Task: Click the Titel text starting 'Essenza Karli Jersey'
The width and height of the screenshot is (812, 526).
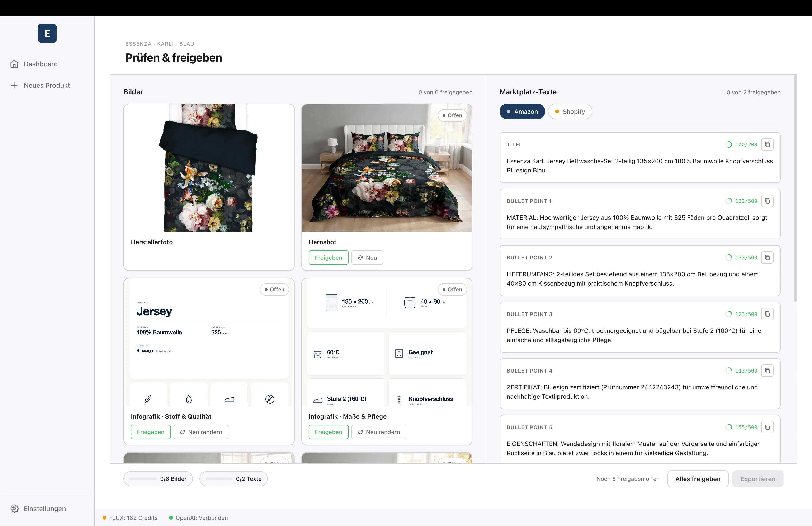Action: click(639, 166)
